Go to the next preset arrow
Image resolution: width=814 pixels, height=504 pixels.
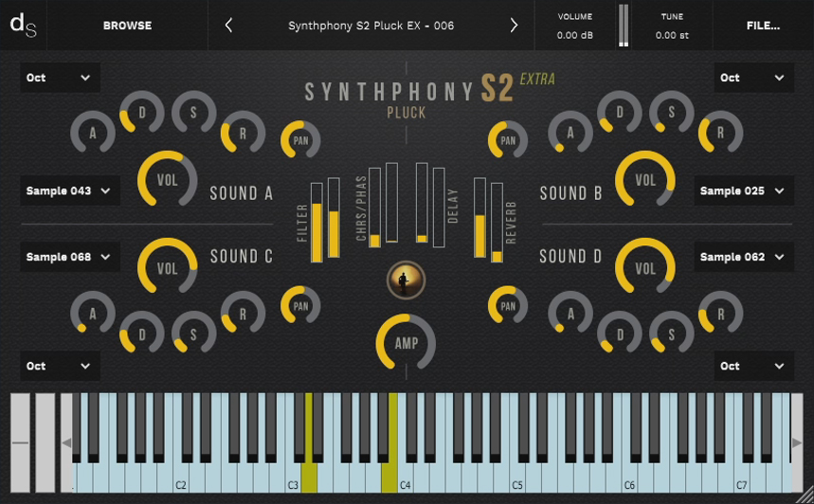pos(514,25)
